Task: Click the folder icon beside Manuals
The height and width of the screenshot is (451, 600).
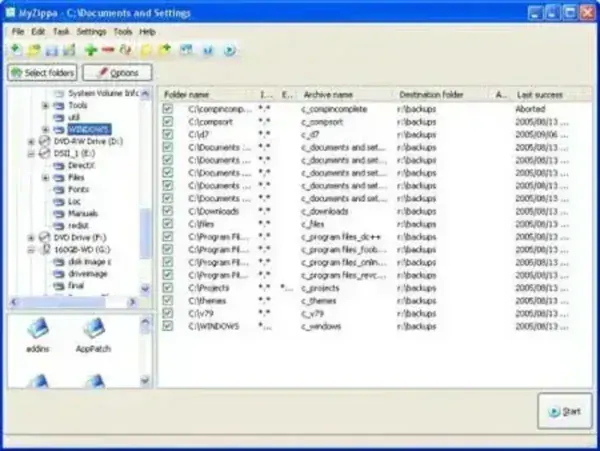Action: click(x=59, y=213)
